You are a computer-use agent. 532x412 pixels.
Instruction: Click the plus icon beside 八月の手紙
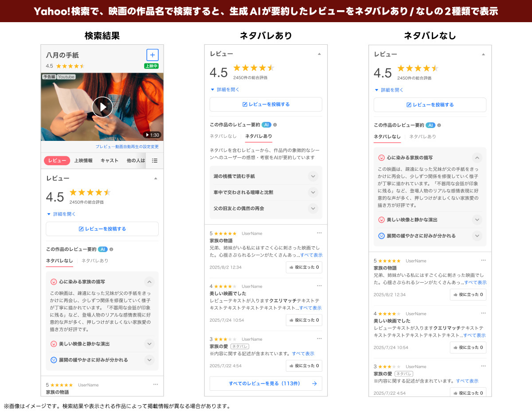coord(152,55)
